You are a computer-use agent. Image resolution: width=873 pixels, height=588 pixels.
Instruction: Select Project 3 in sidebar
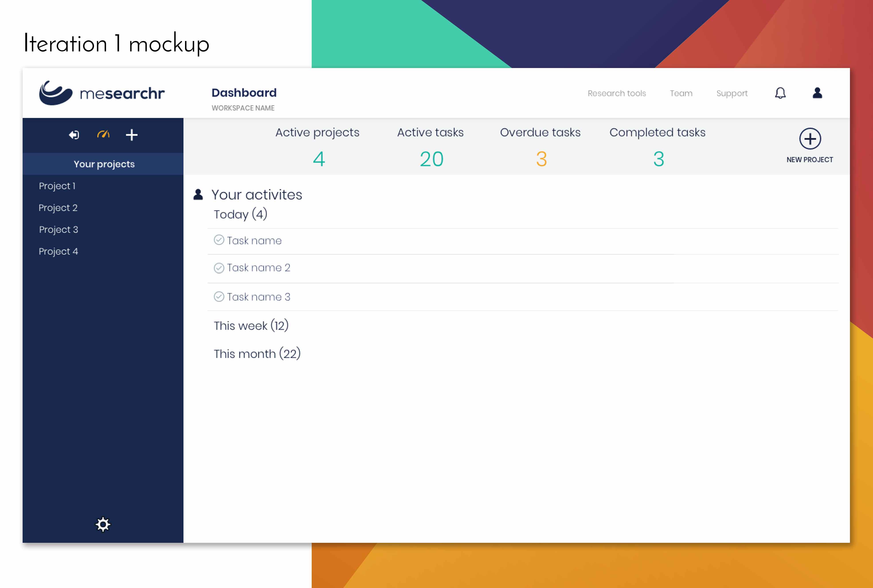(x=59, y=230)
